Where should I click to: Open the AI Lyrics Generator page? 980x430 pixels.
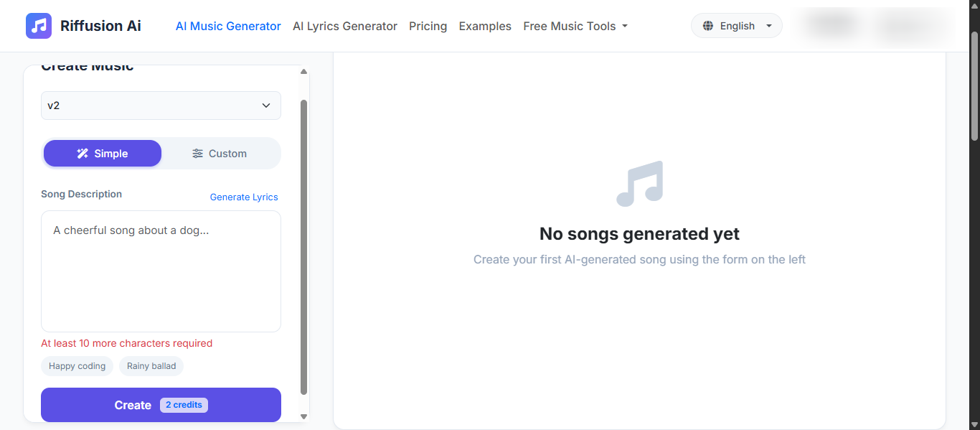tap(345, 26)
